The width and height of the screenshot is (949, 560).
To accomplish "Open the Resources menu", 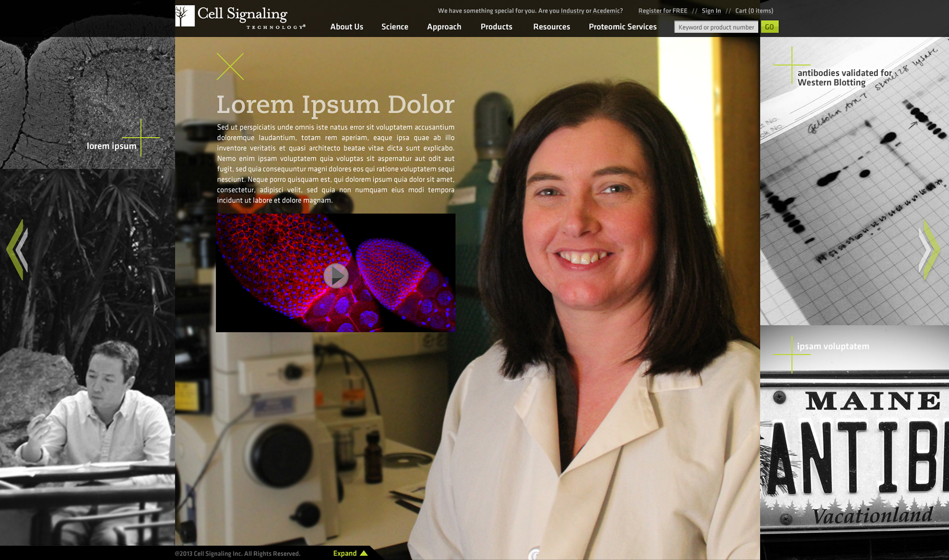I will coord(551,27).
